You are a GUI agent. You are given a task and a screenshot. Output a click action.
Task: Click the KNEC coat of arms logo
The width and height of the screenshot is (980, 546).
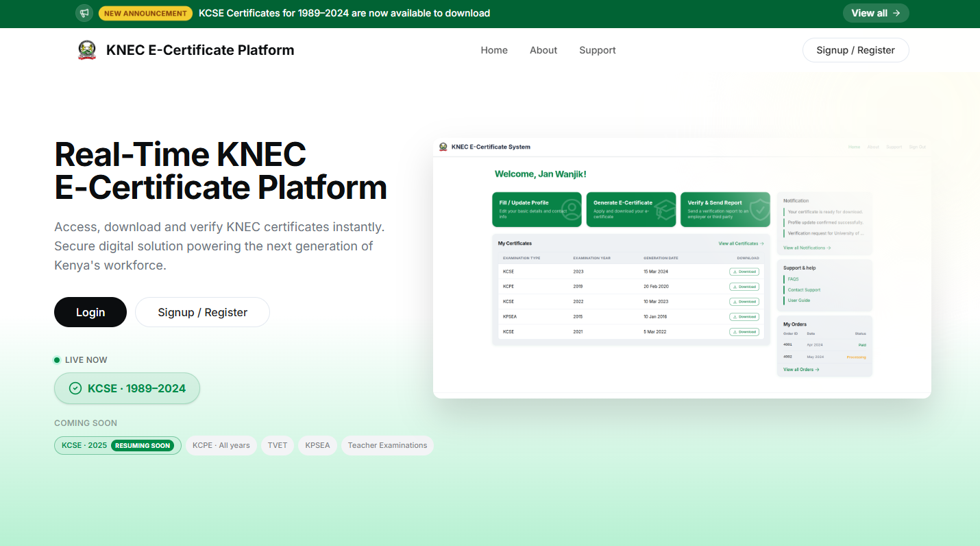coord(87,50)
